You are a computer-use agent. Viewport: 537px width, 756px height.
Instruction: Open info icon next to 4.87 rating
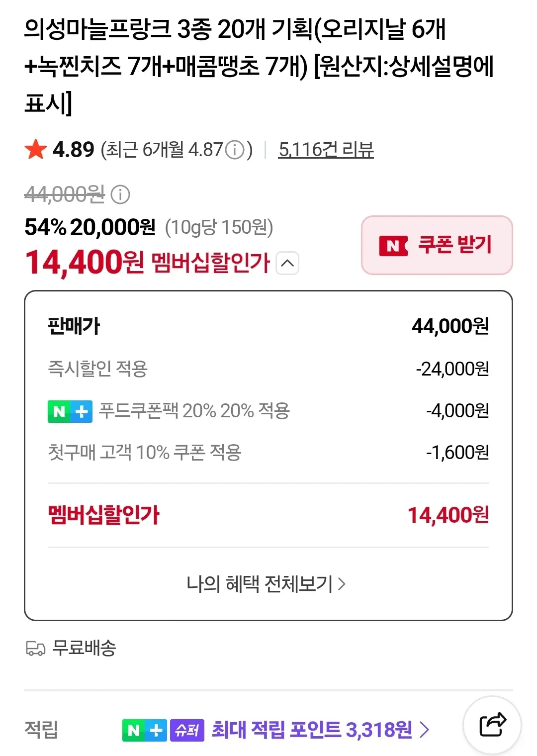(x=235, y=150)
